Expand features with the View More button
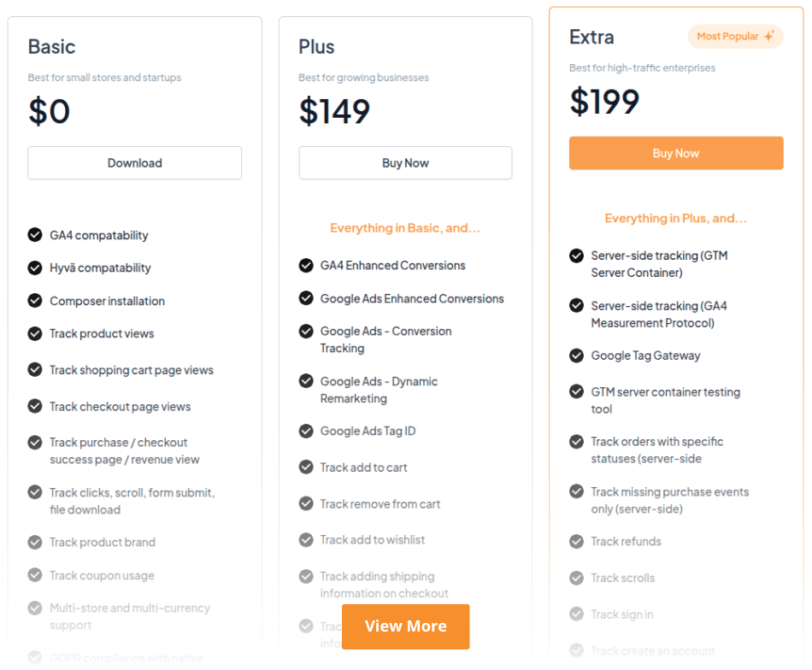Screen dimensions: 812x670 (x=405, y=626)
